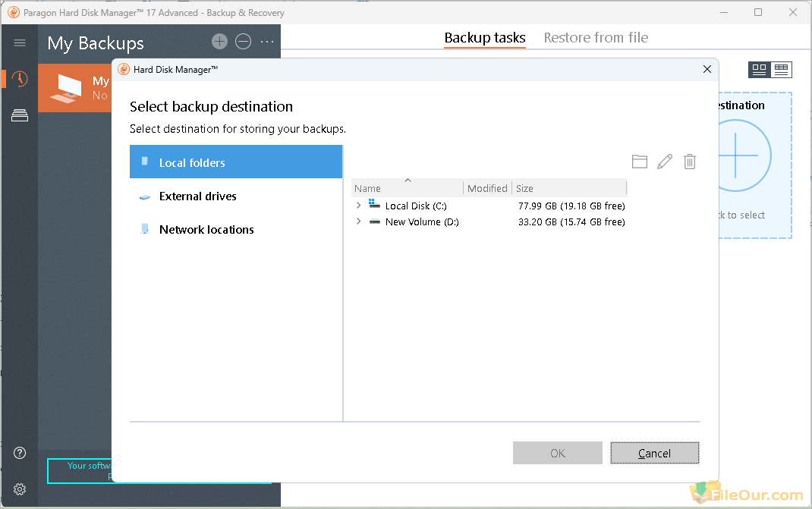Sort by the Modified column header
This screenshot has width=812, height=509.
coord(487,188)
